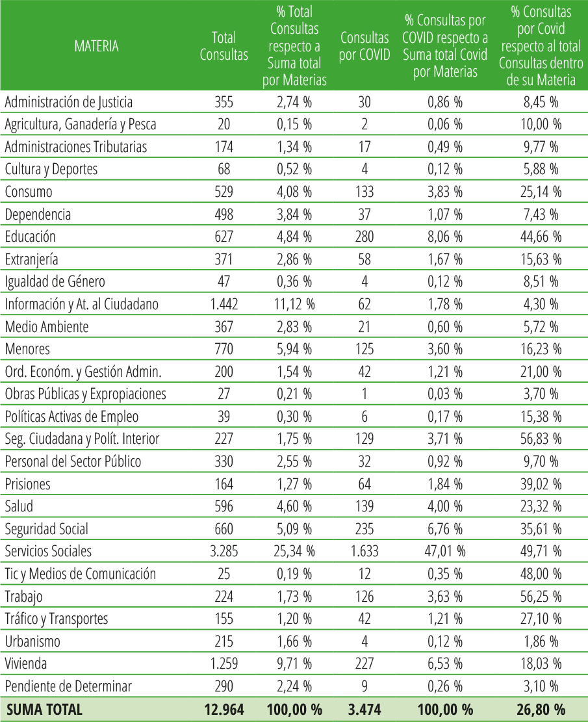This screenshot has width=588, height=722.
Task: Select the 18,03 % Vivienda cell
Action: click(541, 664)
